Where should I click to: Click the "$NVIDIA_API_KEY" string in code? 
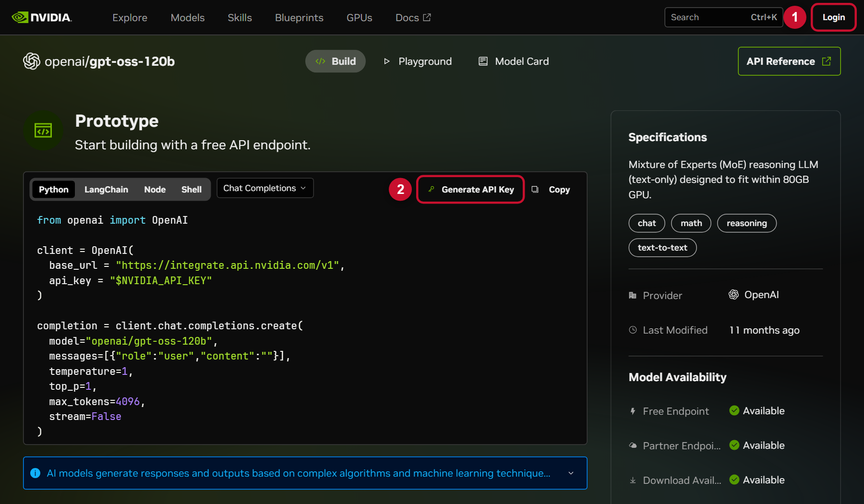point(161,280)
